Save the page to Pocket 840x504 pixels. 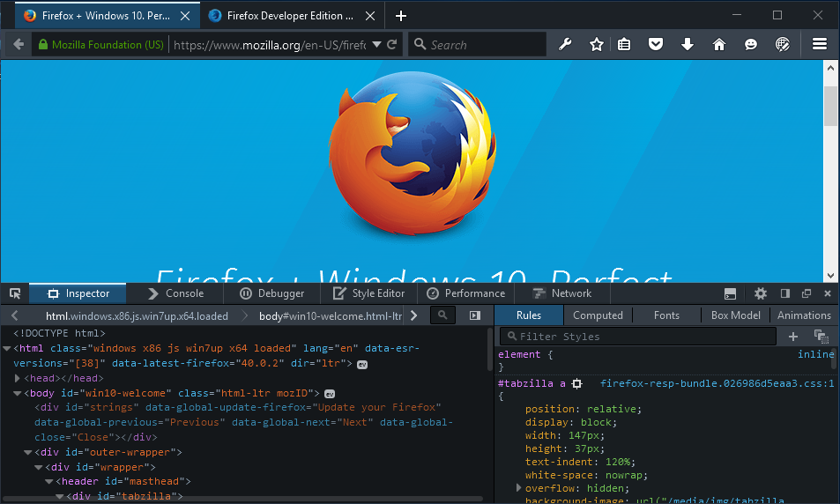click(656, 45)
